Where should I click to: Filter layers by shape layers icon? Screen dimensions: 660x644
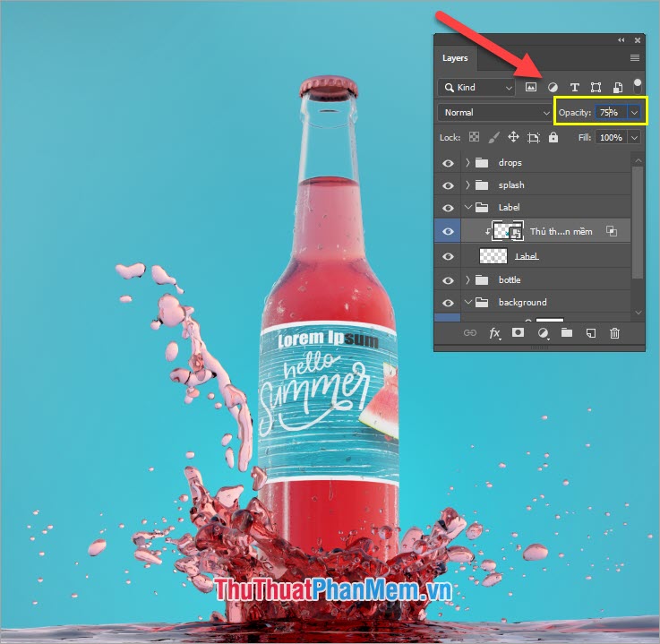(x=596, y=87)
